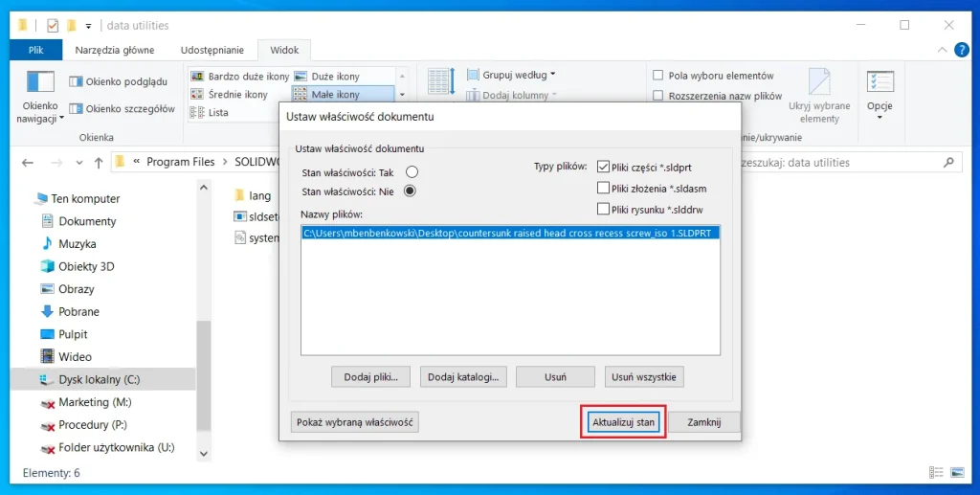Viewport: 980px width, 495px height.
Task: Choose Duże ikony layout
Action: pyautogui.click(x=327, y=77)
